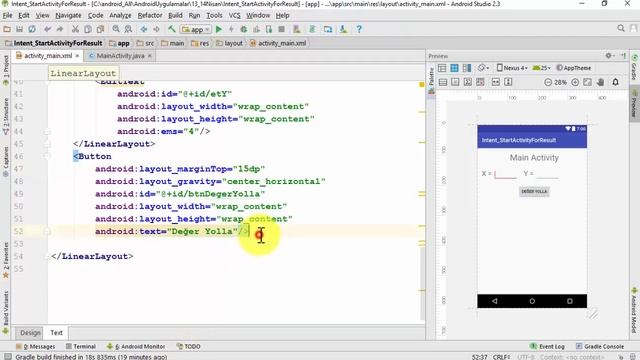Screen dimensions: 640x360
Task: Open the app run configuration dropdown
Action: point(196,29)
